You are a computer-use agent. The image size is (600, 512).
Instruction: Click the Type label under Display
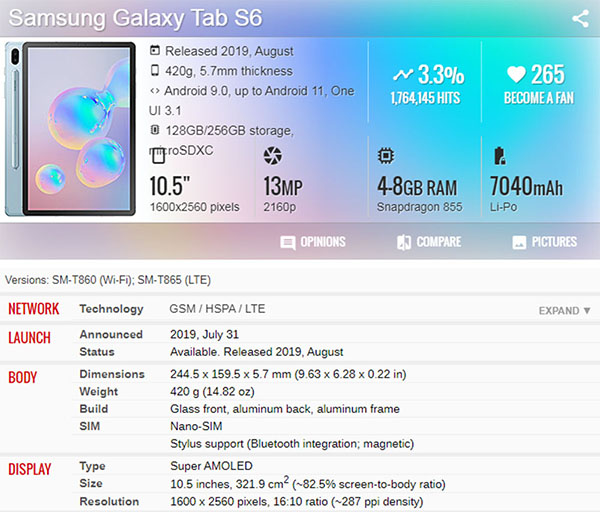(x=92, y=466)
